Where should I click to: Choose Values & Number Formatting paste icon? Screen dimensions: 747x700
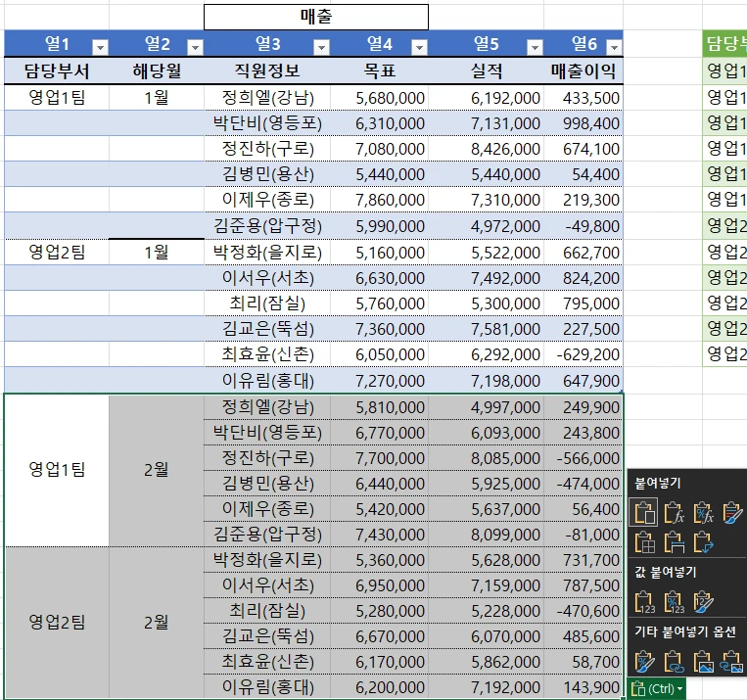(x=674, y=601)
